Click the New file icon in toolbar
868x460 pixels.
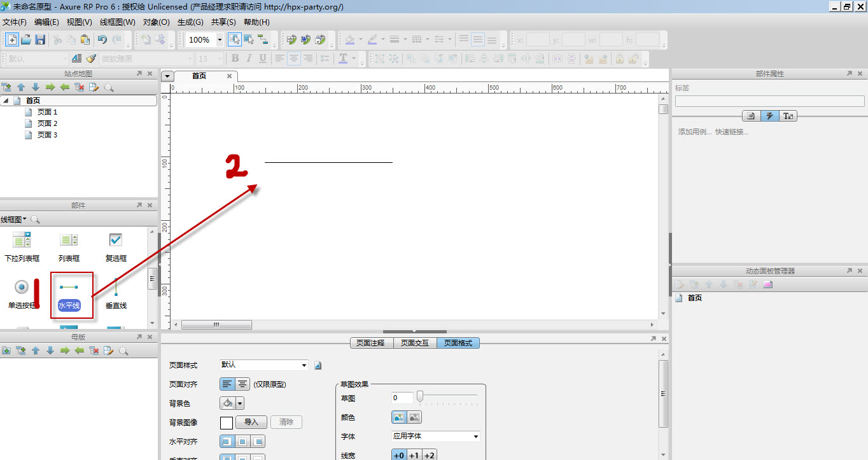click(11, 39)
